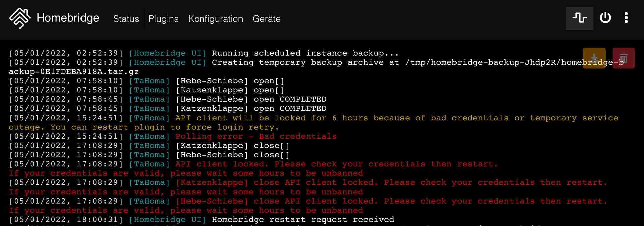Click the '[Katzenklappe] open COMPLETED' log entry
Viewport: 644px width, 226px height.
pos(251,109)
